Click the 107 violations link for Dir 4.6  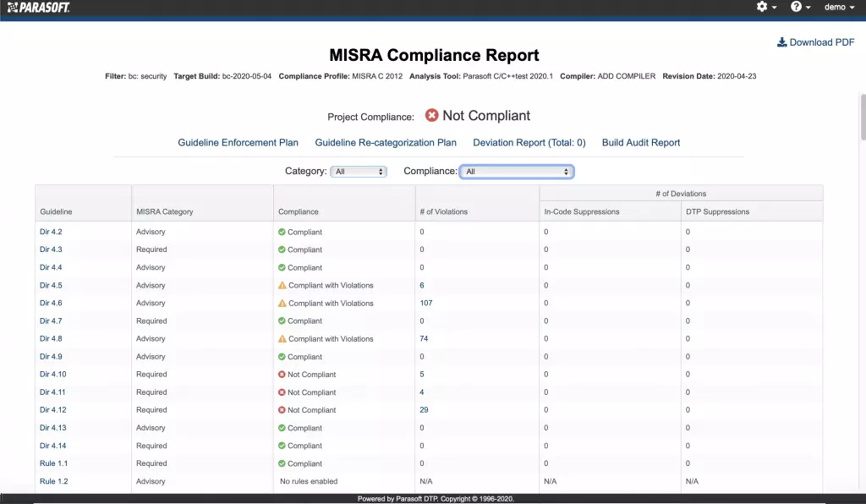click(427, 303)
